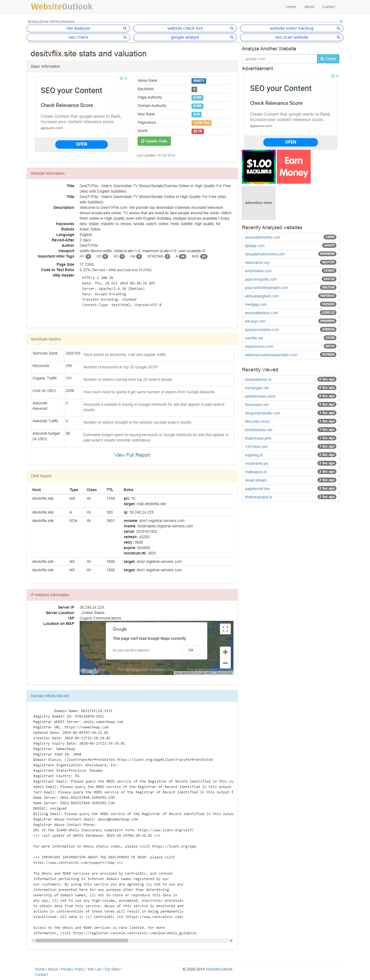This screenshot has width=370, height=980.
Task: Close the right sidebar SEO ad
Action: [337, 76]
